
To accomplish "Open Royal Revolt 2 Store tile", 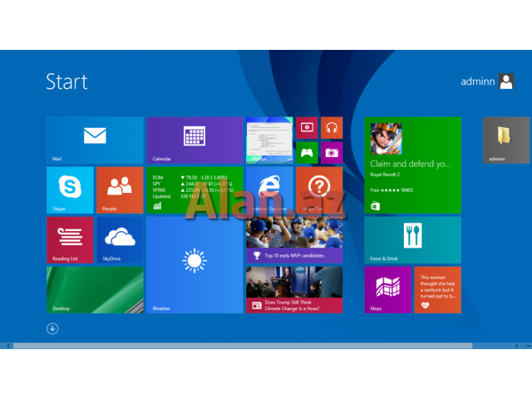I will pyautogui.click(x=412, y=165).
